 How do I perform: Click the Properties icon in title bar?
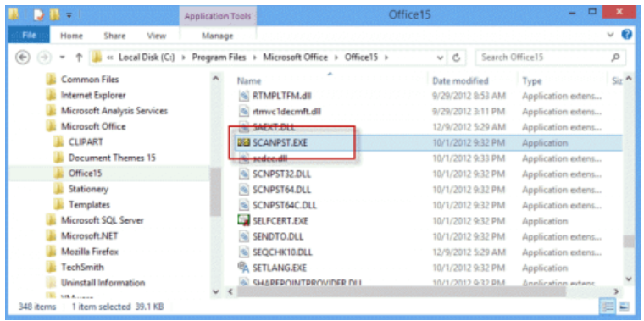pos(39,15)
